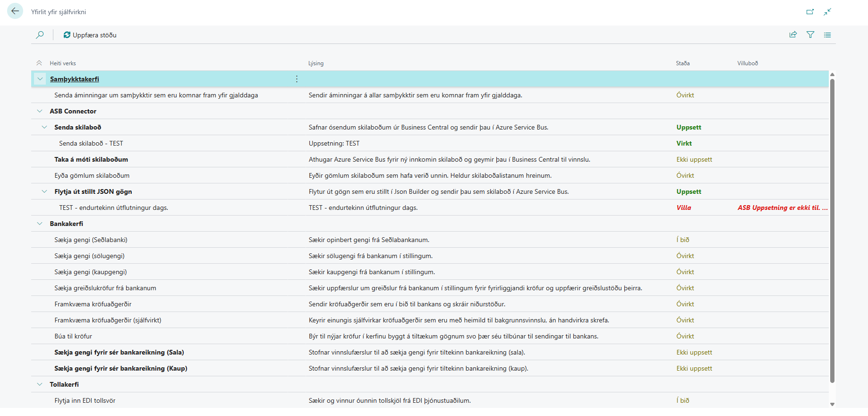868x416 pixels.
Task: Collapse the Bankakerfi group
Action: point(40,224)
